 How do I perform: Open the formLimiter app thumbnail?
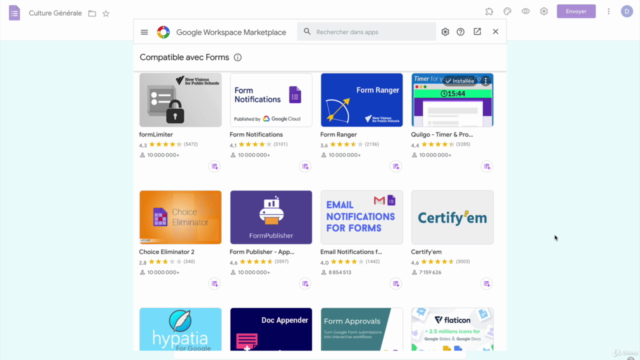coord(180,100)
